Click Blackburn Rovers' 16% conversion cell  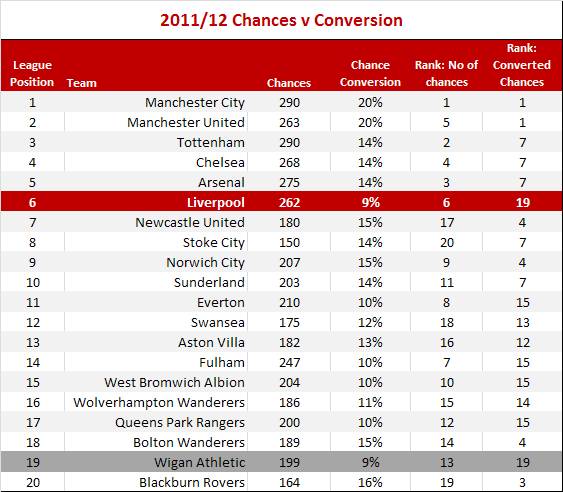pyautogui.click(x=370, y=482)
